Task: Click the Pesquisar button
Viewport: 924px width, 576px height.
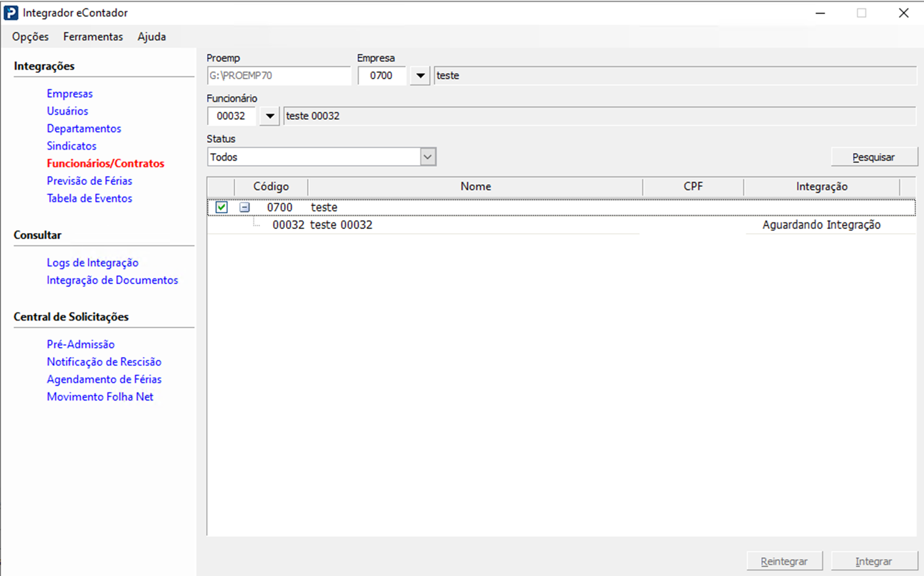Action: click(874, 157)
